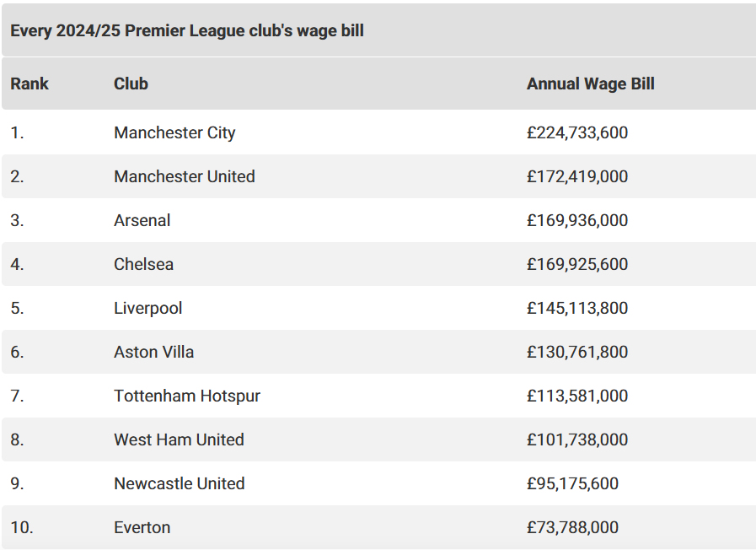
Task: Click Manchester City's wage figure £224,733,600
Action: [577, 132]
